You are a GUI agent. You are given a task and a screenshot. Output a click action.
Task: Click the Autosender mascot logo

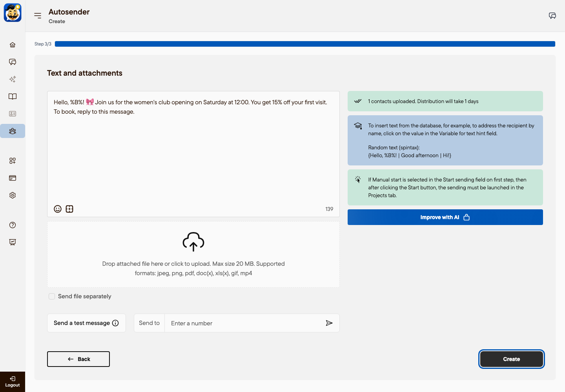point(13,13)
